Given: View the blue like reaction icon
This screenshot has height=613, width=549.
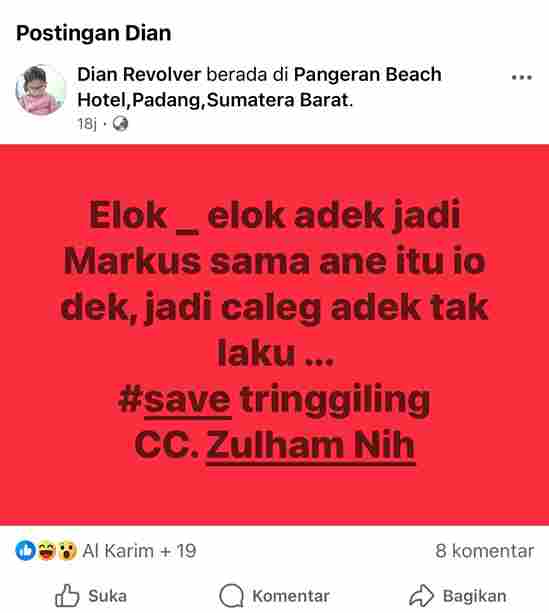Looking at the screenshot, I should [25, 550].
